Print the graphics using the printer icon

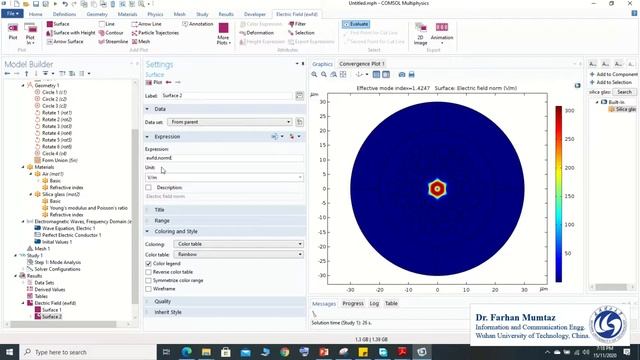click(411, 74)
